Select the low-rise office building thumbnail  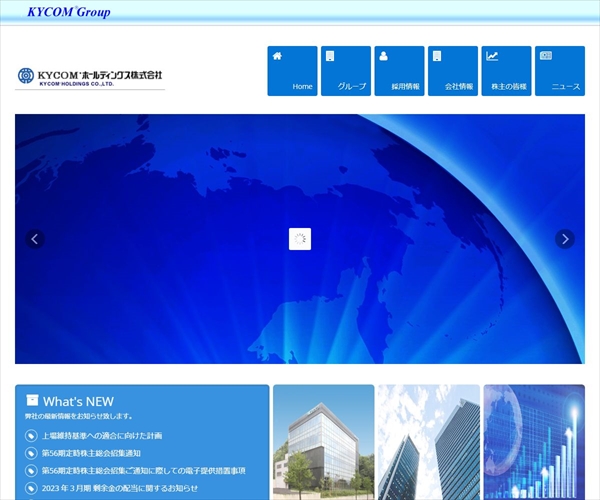pos(323,442)
